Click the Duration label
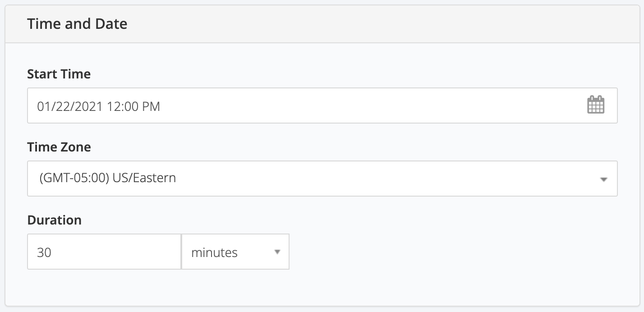Image resolution: width=644 pixels, height=312 pixels. point(55,220)
